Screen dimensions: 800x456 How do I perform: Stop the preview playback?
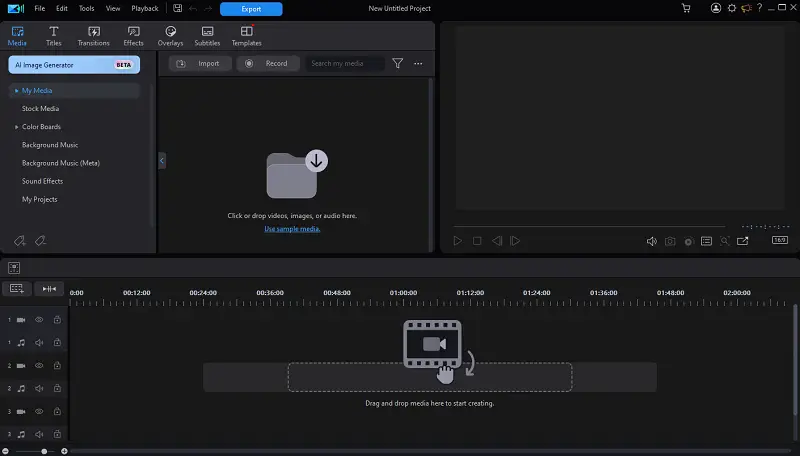point(477,241)
